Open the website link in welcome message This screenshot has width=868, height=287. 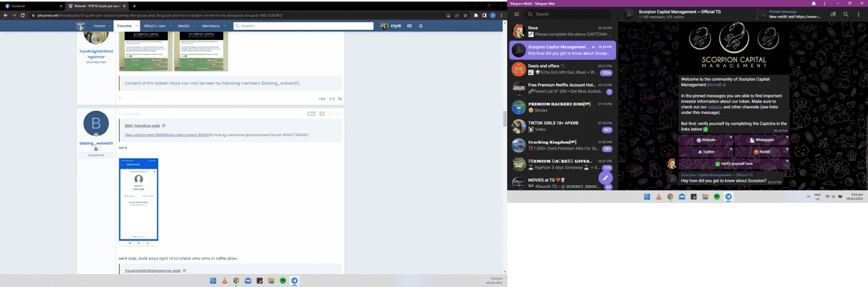click(x=715, y=107)
